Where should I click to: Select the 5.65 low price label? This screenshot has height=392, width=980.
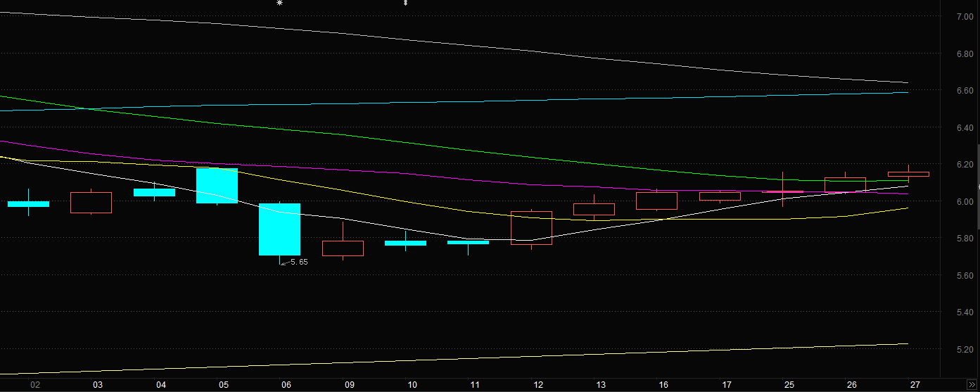(298, 262)
